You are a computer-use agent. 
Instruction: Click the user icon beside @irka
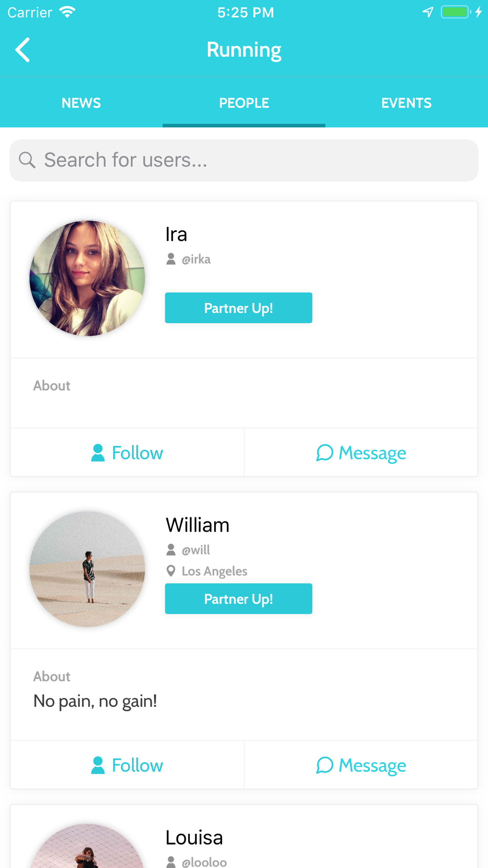click(x=171, y=259)
